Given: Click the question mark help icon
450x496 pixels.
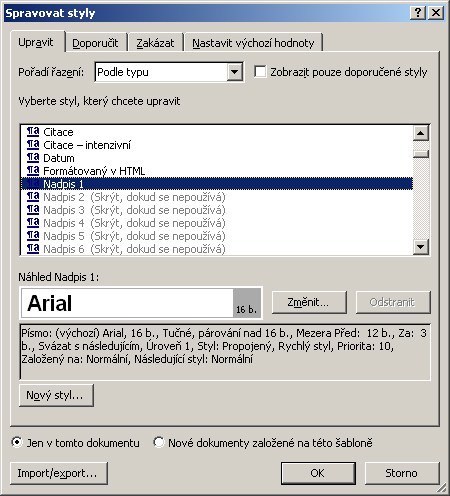Looking at the screenshot, I should pyautogui.click(x=418, y=13).
